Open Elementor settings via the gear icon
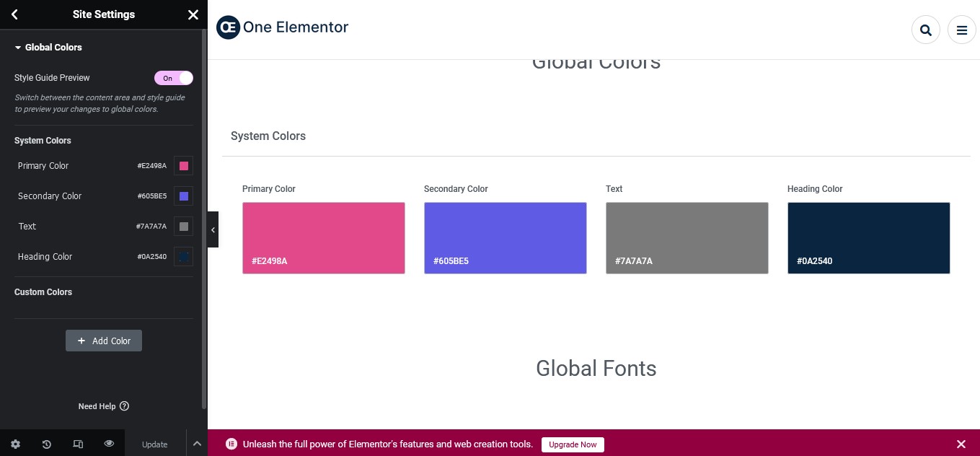This screenshot has width=980, height=456. [x=15, y=444]
